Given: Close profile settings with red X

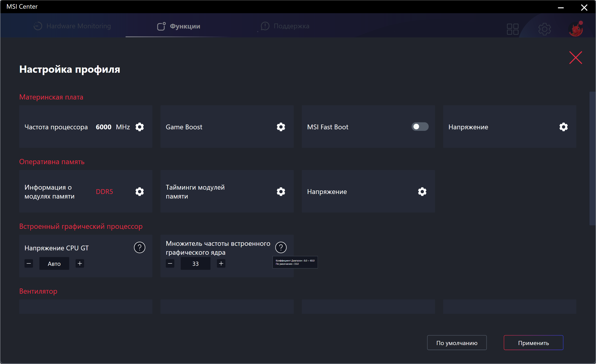Looking at the screenshot, I should tap(576, 57).
